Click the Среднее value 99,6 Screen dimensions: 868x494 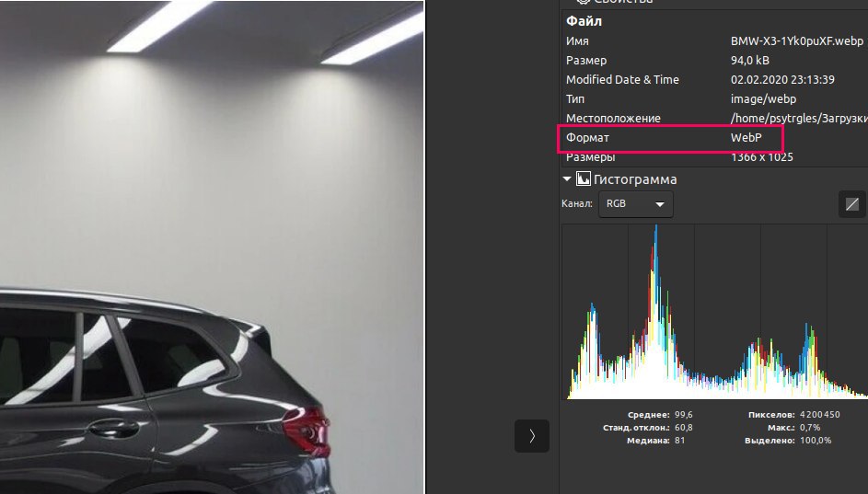[x=683, y=414]
